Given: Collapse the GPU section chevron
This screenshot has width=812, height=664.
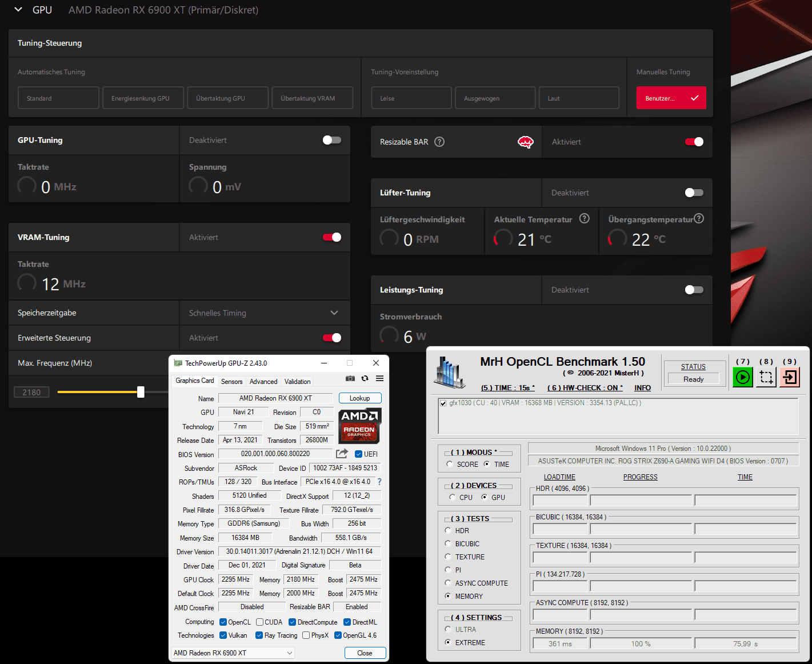Looking at the screenshot, I should coord(18,10).
